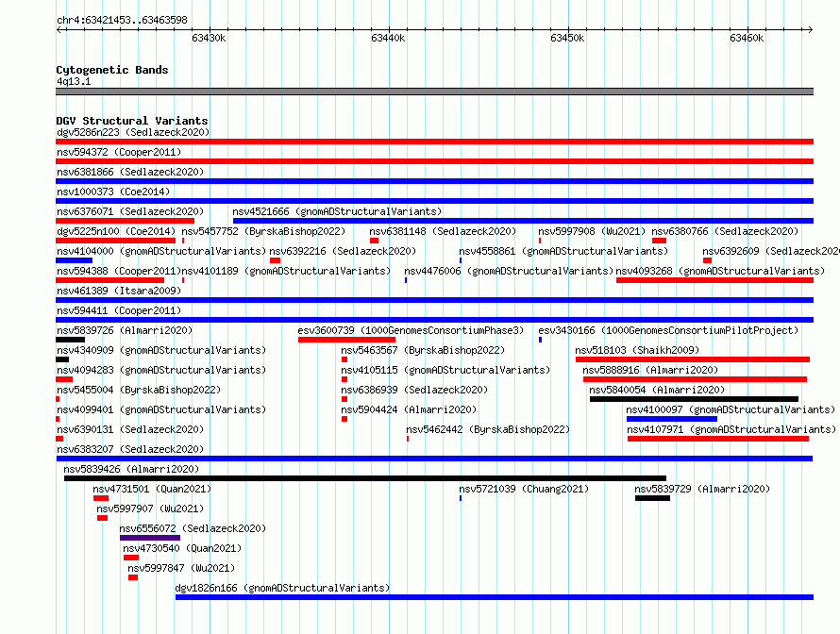
Task: Select the nsv6390131 (Sedlazeck2020) label
Action: coord(130,429)
